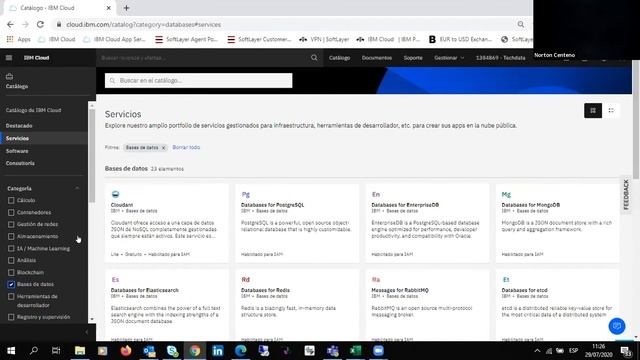Open a new Chrome tab
The width and height of the screenshot is (640, 360).
click(127, 8)
